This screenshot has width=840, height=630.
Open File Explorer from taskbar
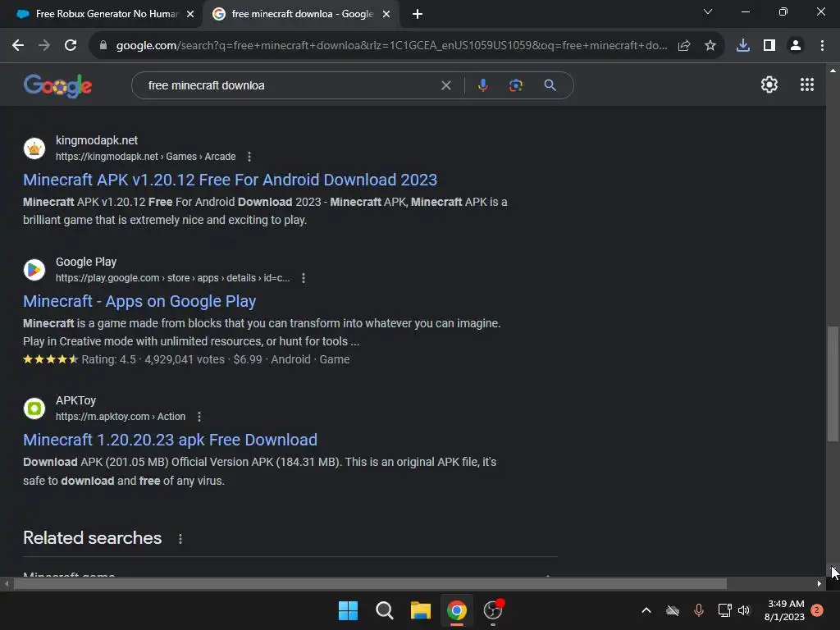point(421,610)
